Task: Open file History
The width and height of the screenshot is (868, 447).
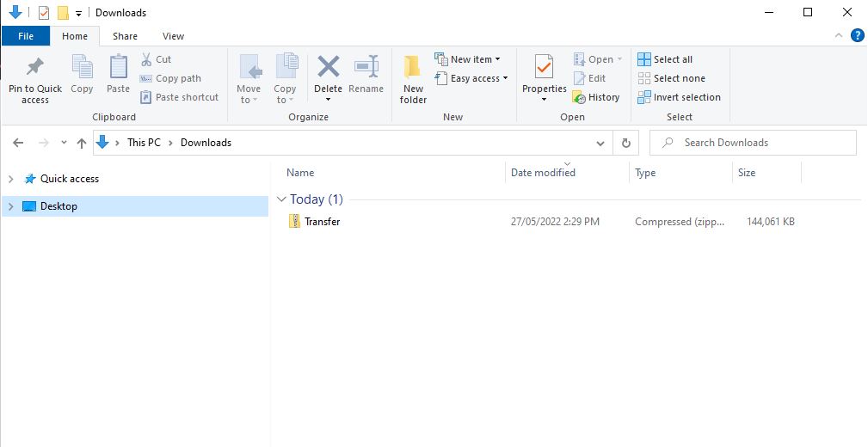Action: 595,97
